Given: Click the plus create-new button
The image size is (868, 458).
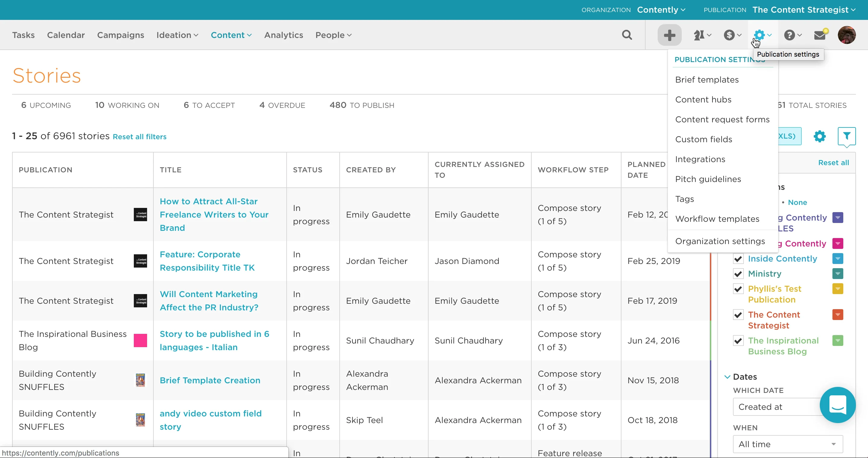Looking at the screenshot, I should (x=669, y=35).
